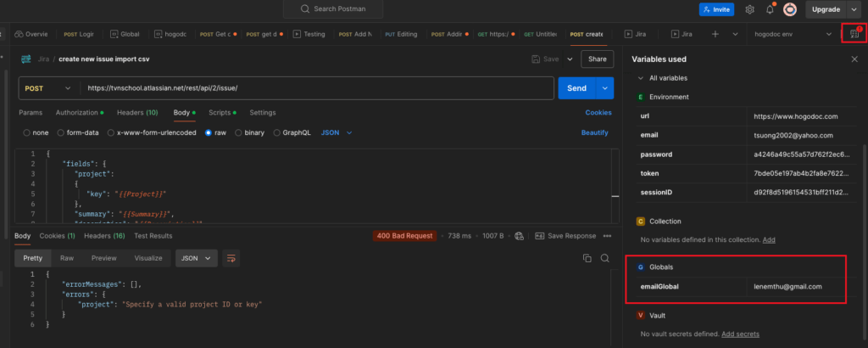Open the response JSON format dropdown
The image size is (868, 348).
point(197,258)
